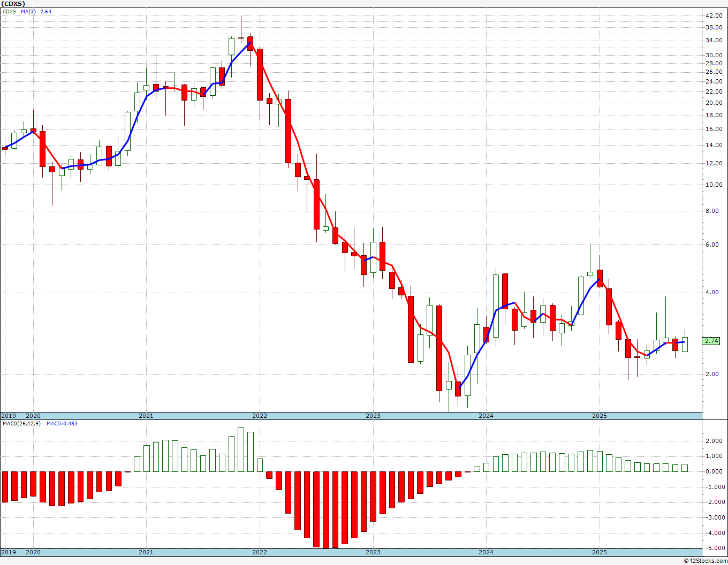This screenshot has height=565, width=728.
Task: Select 2020 on the MACD panel time axis
Action: (33, 553)
